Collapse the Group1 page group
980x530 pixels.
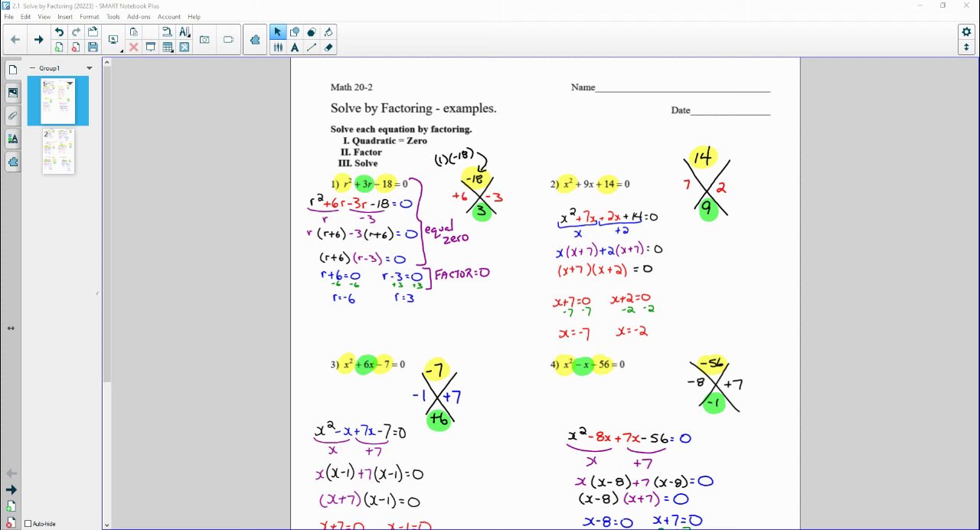coord(32,68)
